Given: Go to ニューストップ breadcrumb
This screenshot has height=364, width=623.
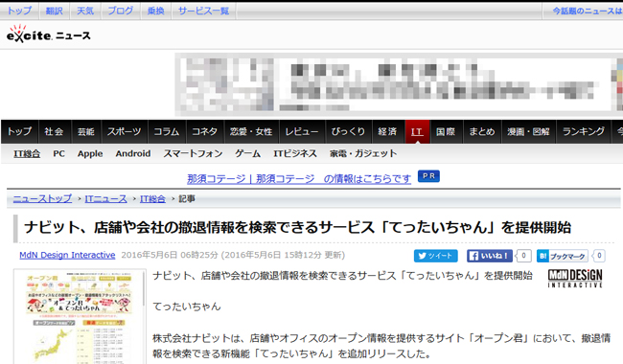Looking at the screenshot, I should [x=42, y=198].
